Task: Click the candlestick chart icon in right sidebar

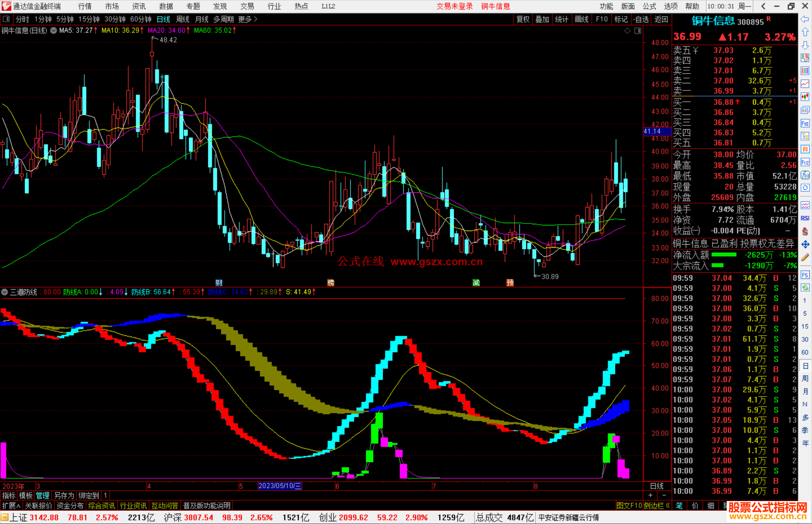Action: (x=805, y=97)
